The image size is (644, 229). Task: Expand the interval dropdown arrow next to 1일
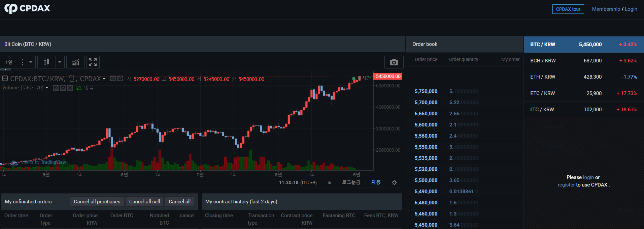pyautogui.click(x=31, y=62)
